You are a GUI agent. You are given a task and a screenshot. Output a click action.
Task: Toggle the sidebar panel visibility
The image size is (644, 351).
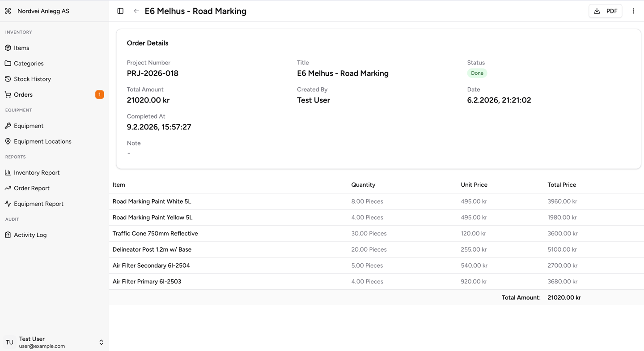click(120, 11)
